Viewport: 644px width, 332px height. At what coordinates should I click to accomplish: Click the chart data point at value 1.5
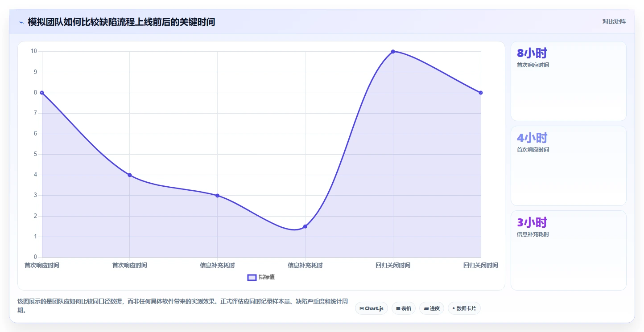305,226
